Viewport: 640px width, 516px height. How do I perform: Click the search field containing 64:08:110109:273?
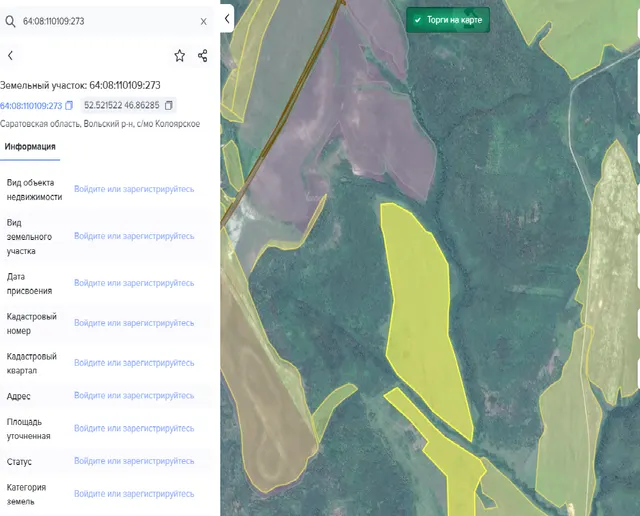107,21
